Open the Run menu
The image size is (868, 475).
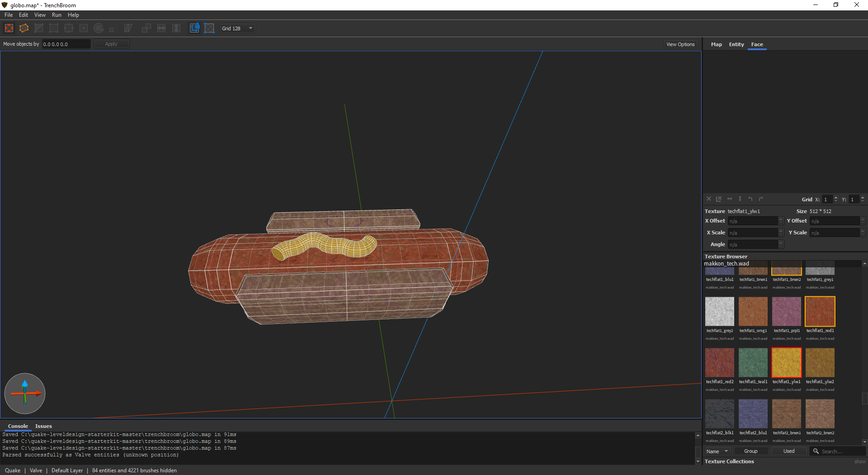57,15
